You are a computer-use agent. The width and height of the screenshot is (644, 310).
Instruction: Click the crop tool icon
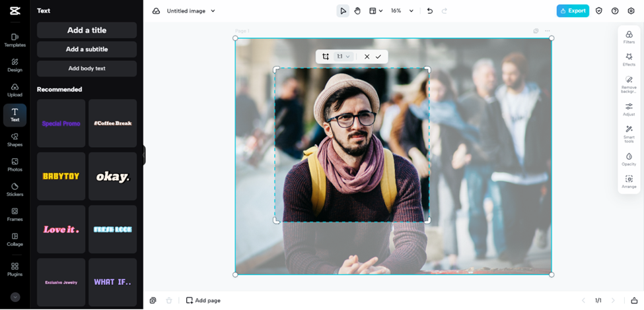pos(326,57)
